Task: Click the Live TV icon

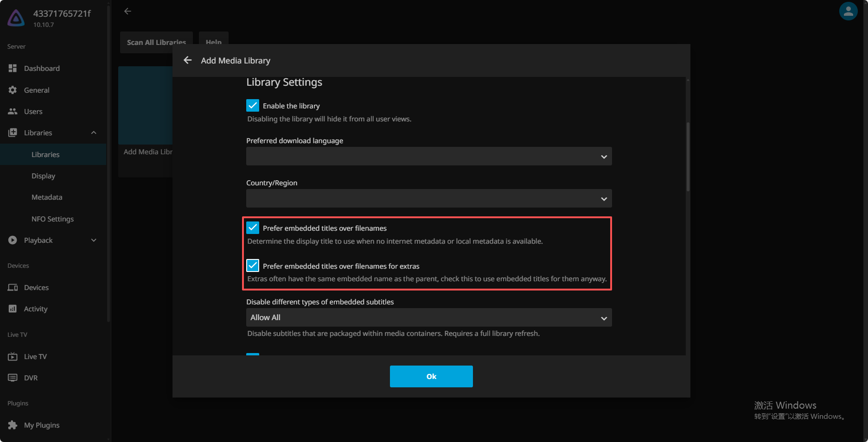Action: [13, 356]
